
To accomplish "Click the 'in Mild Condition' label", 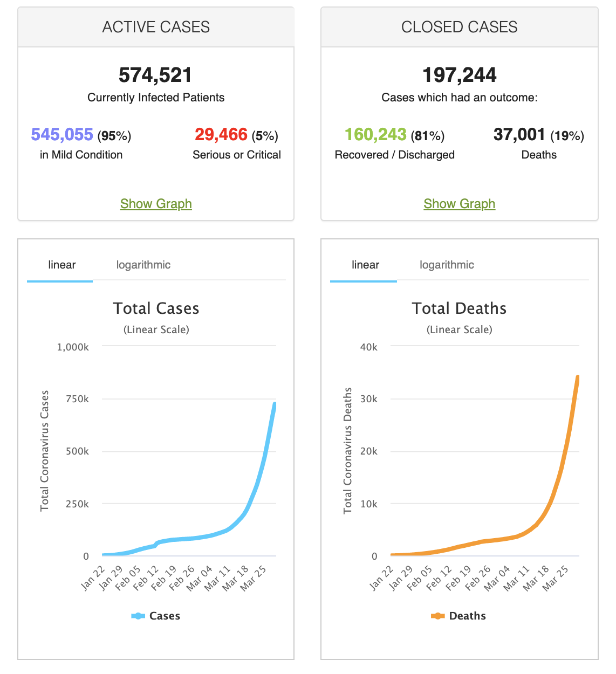I will [81, 155].
